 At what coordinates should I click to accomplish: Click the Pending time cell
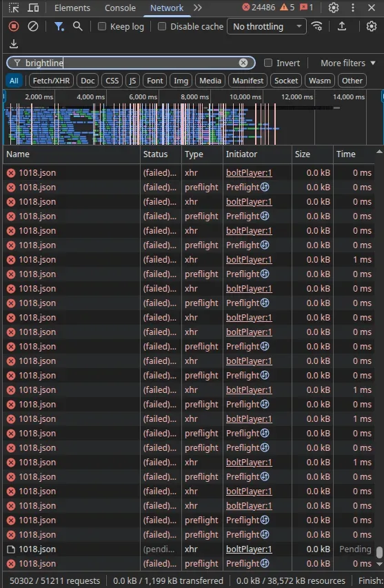(355, 549)
